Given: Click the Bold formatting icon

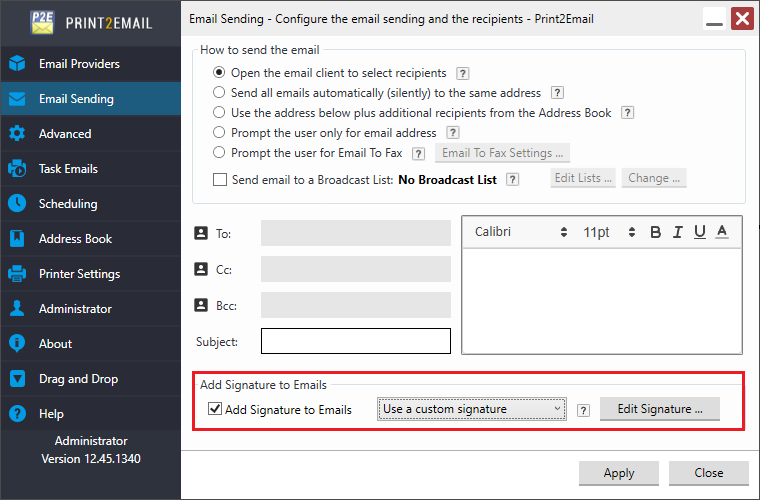Looking at the screenshot, I should [x=656, y=232].
